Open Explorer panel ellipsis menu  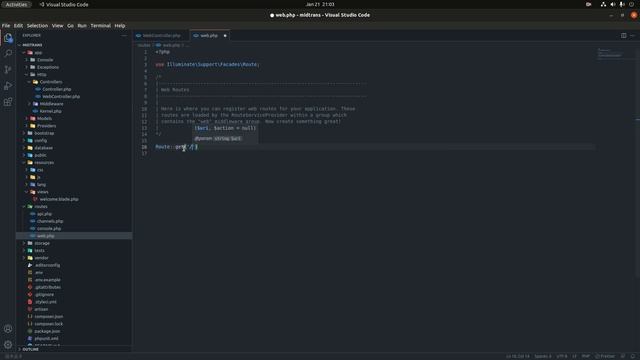[124, 36]
